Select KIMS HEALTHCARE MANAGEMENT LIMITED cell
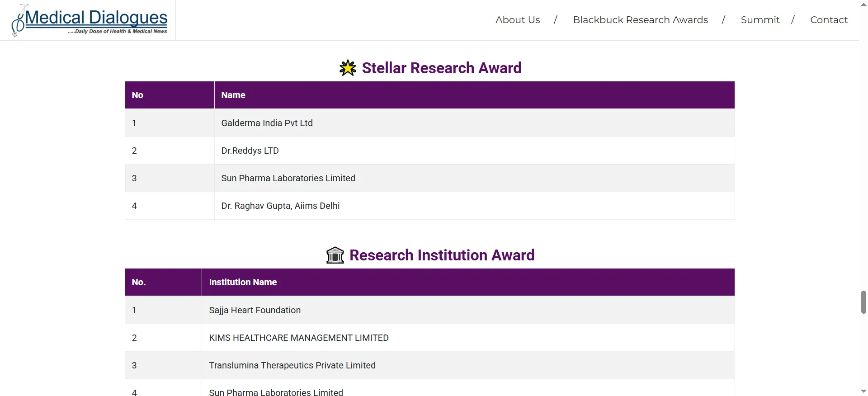 coord(468,338)
